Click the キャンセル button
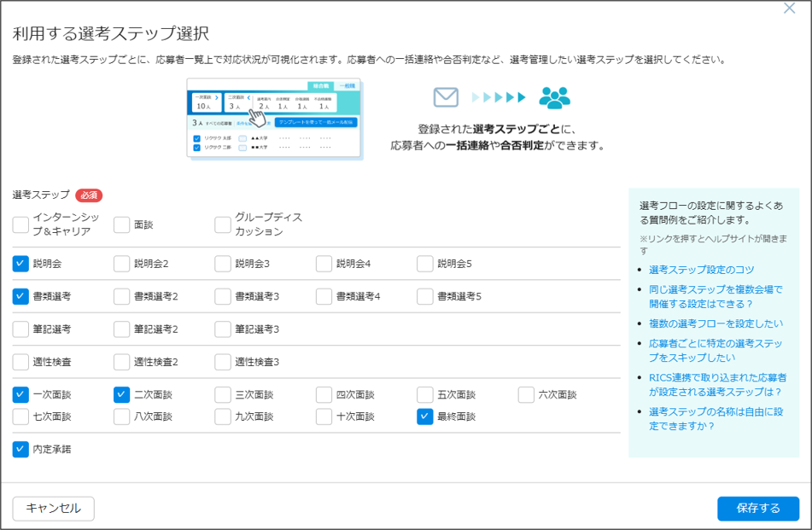Image resolution: width=812 pixels, height=530 pixels. [53, 509]
